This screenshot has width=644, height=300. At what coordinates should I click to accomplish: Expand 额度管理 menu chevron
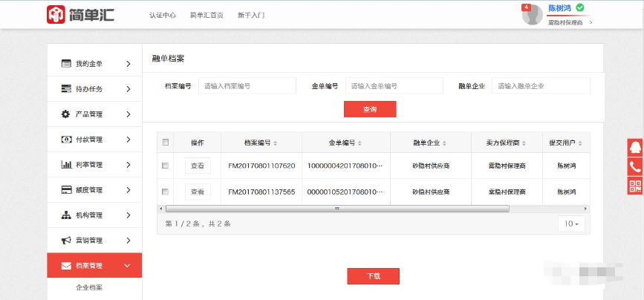pyautogui.click(x=129, y=190)
